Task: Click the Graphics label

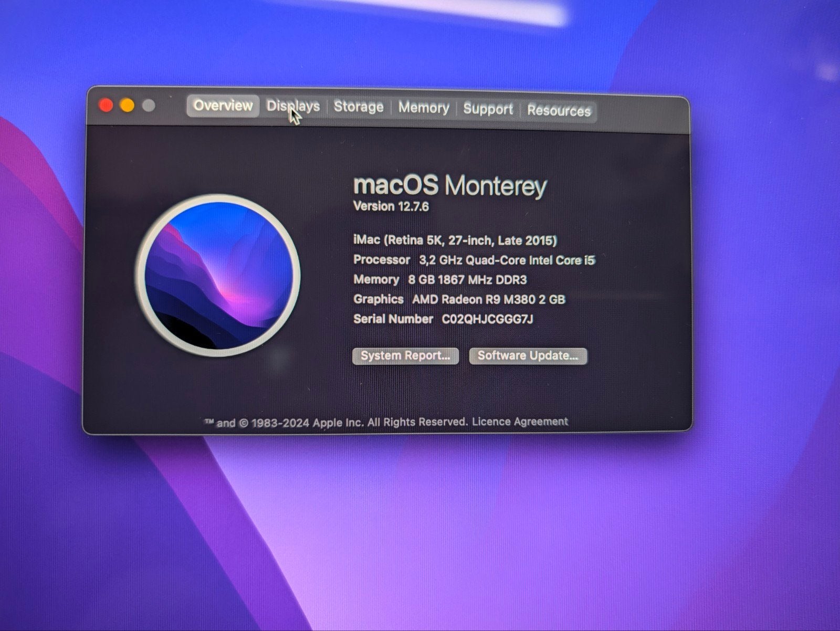Action: point(379,299)
